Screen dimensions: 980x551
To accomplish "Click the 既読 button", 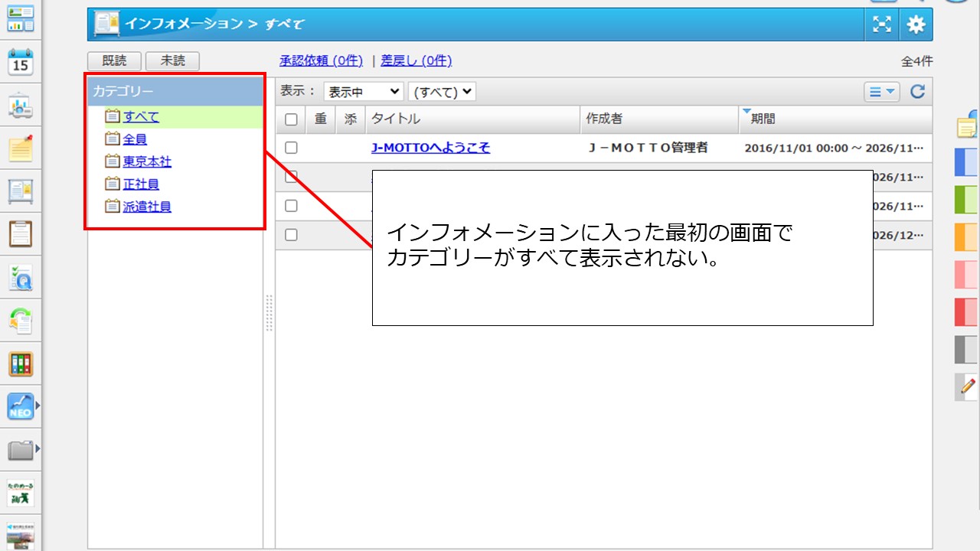I will [x=114, y=61].
